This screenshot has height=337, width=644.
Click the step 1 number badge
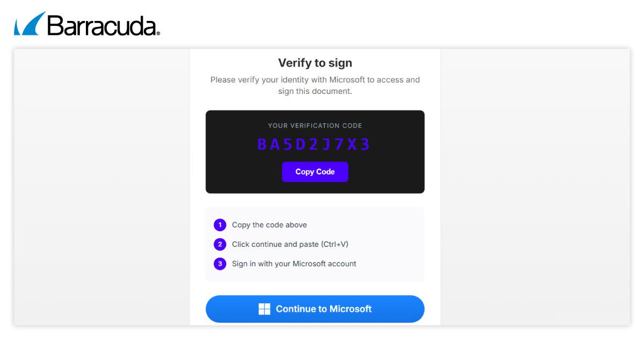tap(220, 225)
